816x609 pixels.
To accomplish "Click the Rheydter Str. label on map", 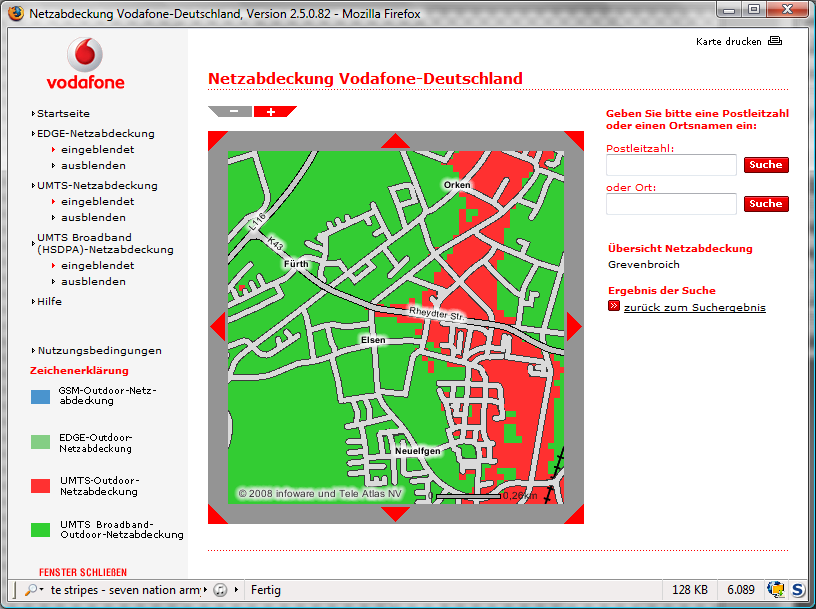I will pos(436,313).
